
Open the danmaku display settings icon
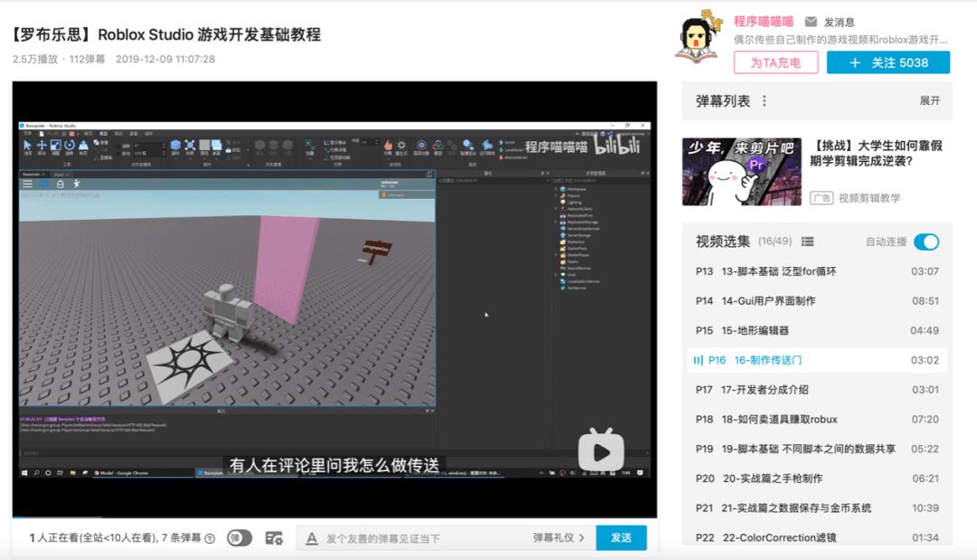coord(273,538)
